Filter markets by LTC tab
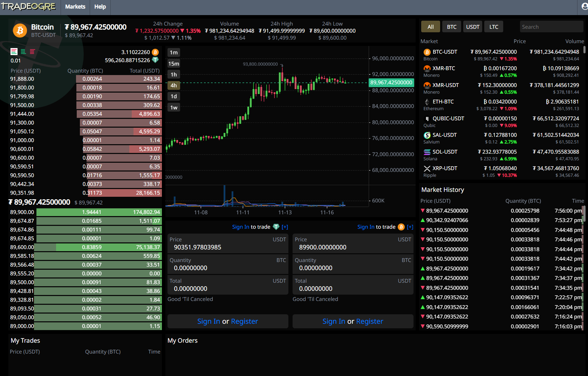Screen dimensions: 588x376 (494, 27)
